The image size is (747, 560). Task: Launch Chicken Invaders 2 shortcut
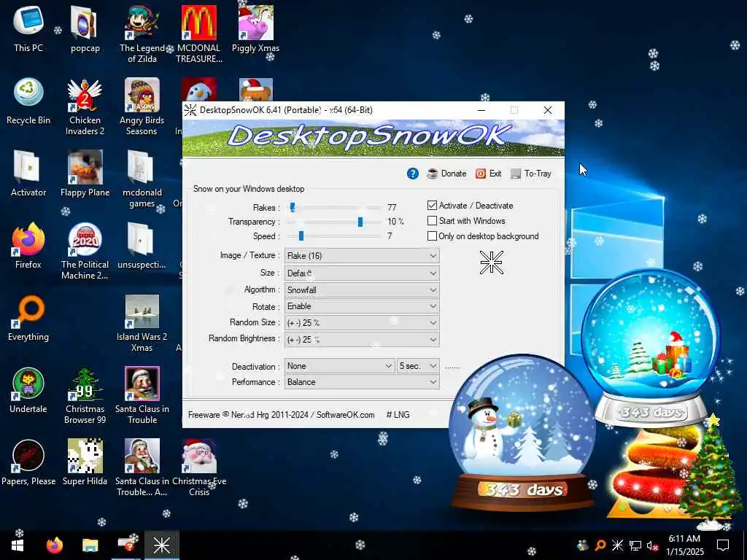(x=85, y=106)
